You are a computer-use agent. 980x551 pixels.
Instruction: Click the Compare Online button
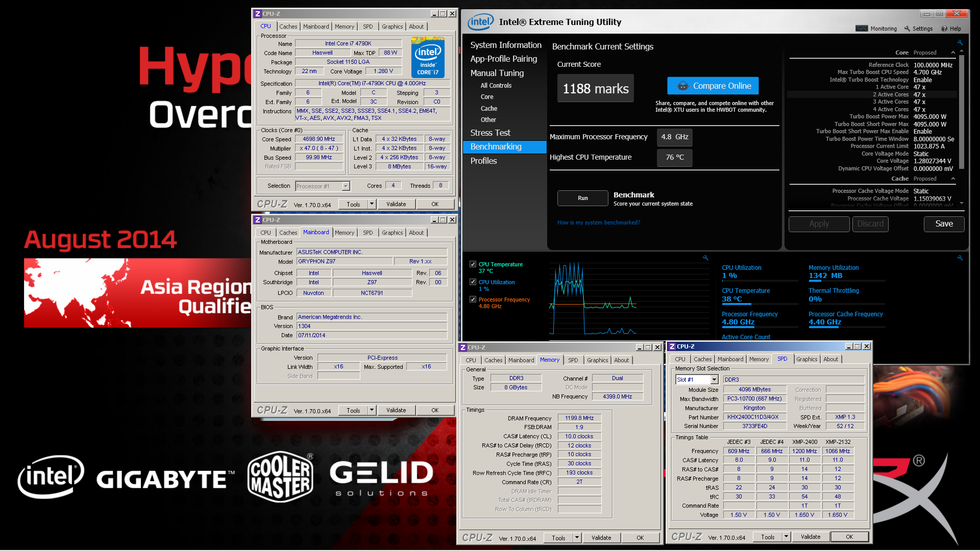(713, 86)
